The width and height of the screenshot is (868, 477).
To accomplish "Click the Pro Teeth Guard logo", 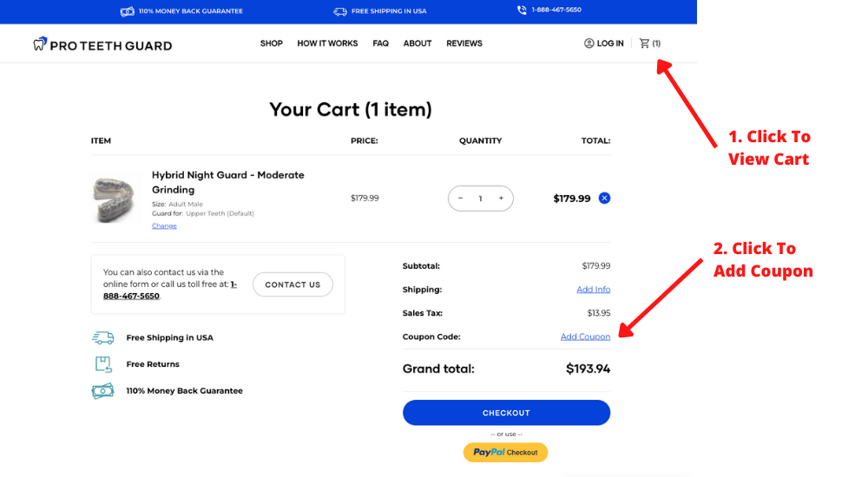I will pyautogui.click(x=102, y=44).
